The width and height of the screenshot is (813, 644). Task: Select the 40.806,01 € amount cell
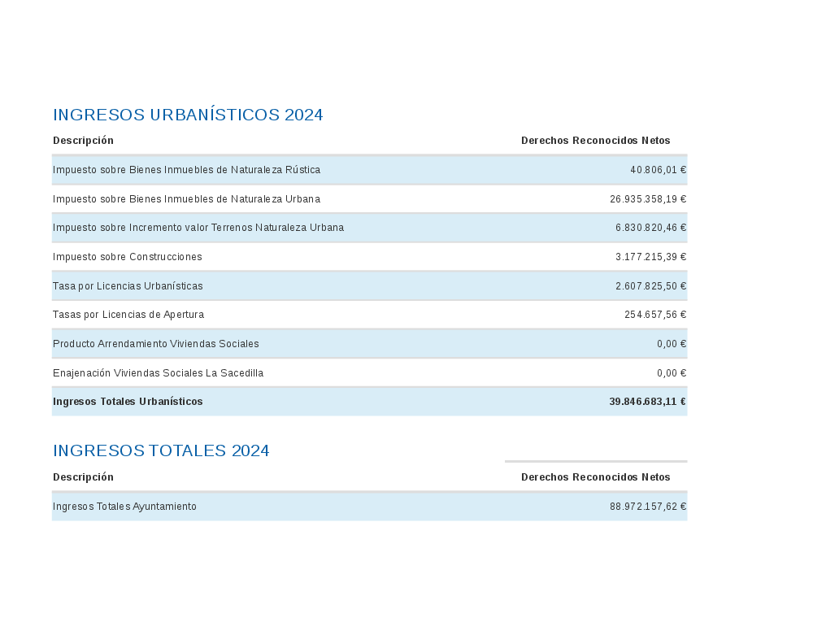(x=658, y=170)
